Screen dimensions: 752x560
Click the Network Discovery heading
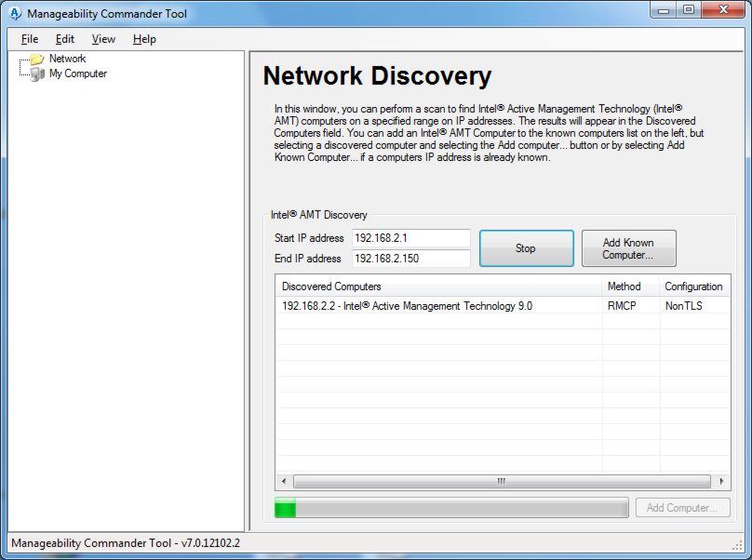tap(378, 75)
